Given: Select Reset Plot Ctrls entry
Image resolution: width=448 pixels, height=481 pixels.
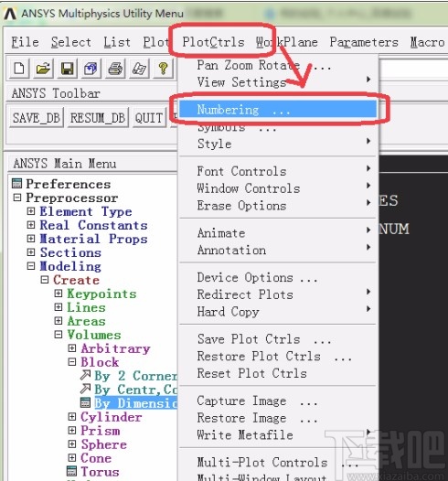Looking at the screenshot, I should (278, 373).
